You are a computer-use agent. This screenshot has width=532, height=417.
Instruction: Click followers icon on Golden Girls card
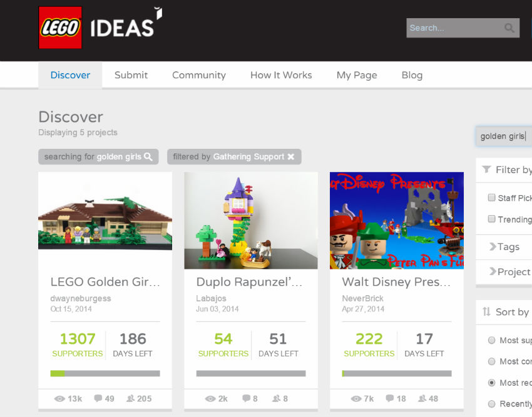130,398
